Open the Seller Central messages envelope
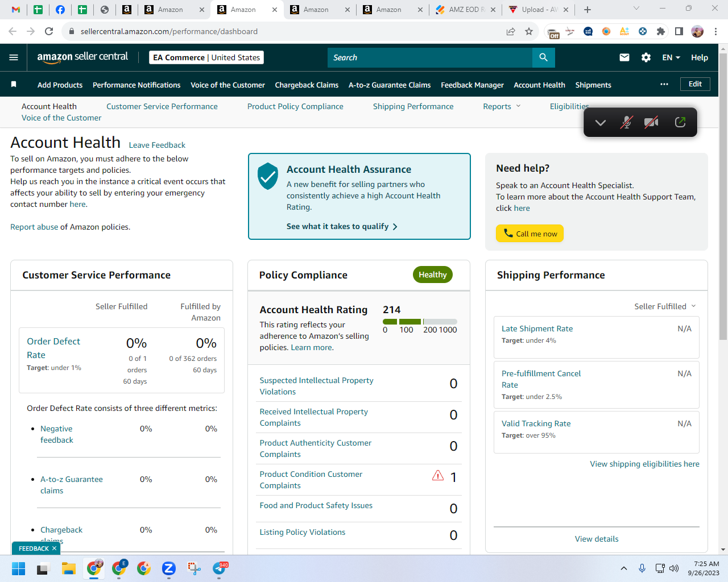 pos(624,57)
